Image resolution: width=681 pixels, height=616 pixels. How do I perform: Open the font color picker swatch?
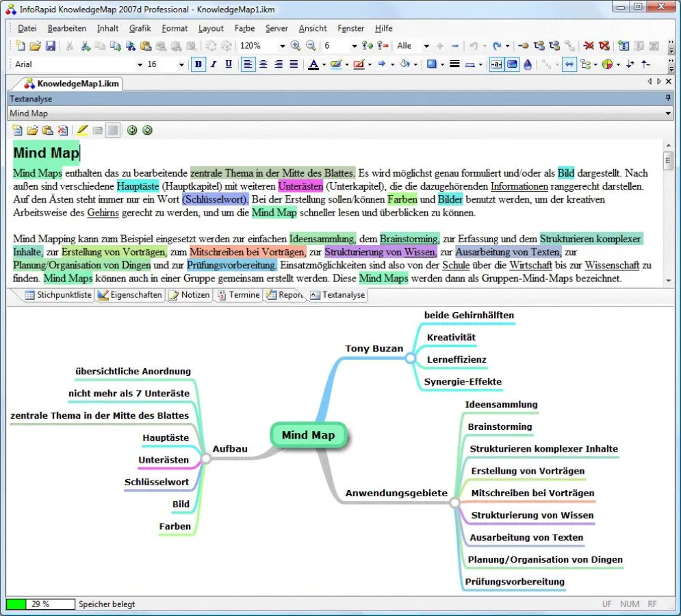pyautogui.click(x=313, y=64)
